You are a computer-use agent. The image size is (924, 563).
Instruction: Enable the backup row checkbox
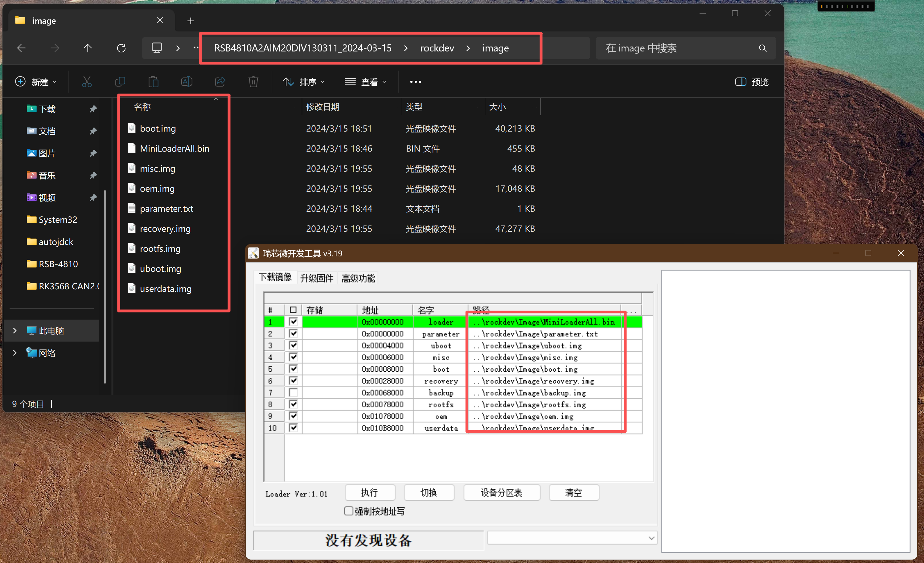[x=293, y=393]
